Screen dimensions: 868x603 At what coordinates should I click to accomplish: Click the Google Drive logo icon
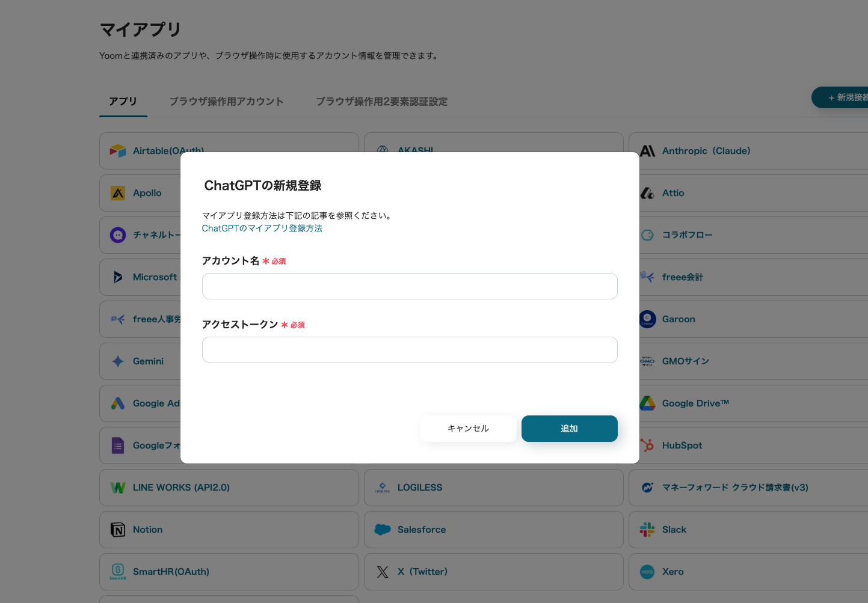point(647,403)
